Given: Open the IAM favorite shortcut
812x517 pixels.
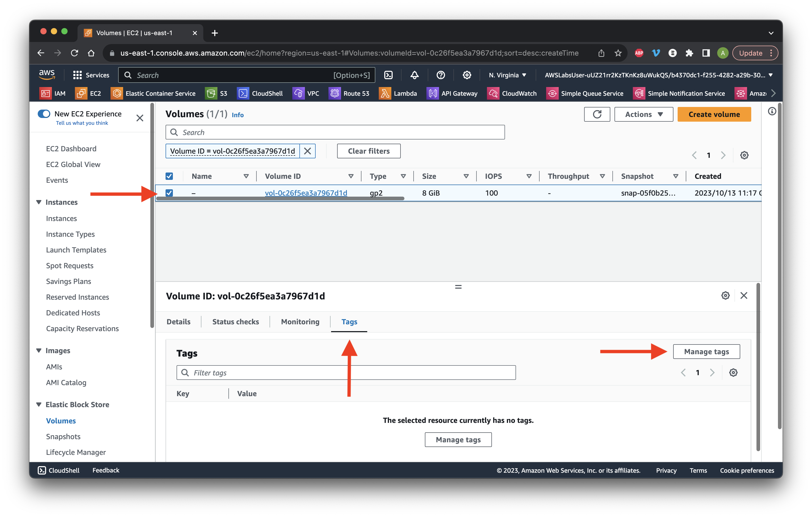Looking at the screenshot, I should coord(53,94).
